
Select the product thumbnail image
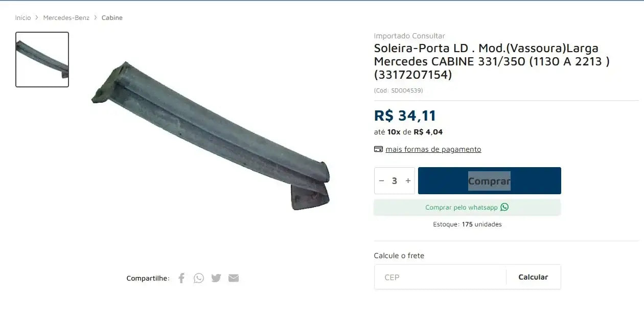click(x=42, y=59)
